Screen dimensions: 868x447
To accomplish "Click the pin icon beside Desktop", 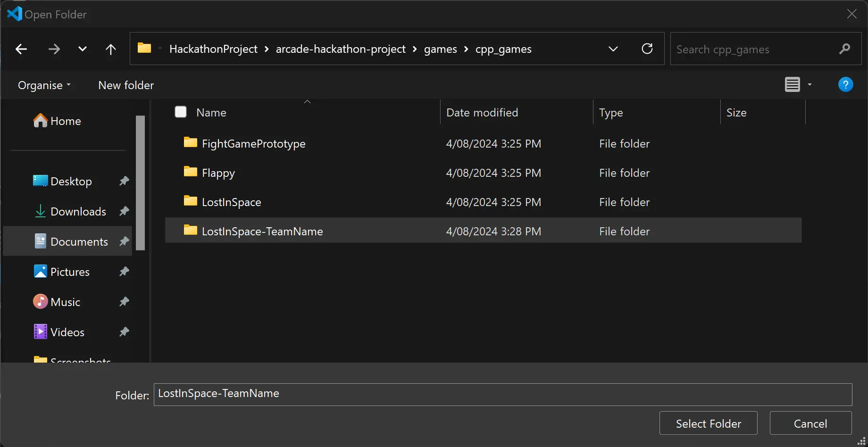I will [124, 181].
